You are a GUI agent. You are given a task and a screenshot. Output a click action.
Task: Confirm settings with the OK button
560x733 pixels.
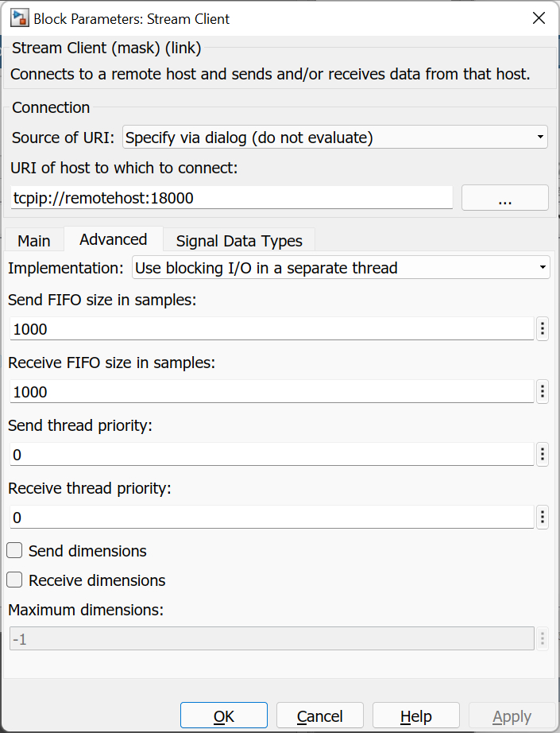pos(223,715)
